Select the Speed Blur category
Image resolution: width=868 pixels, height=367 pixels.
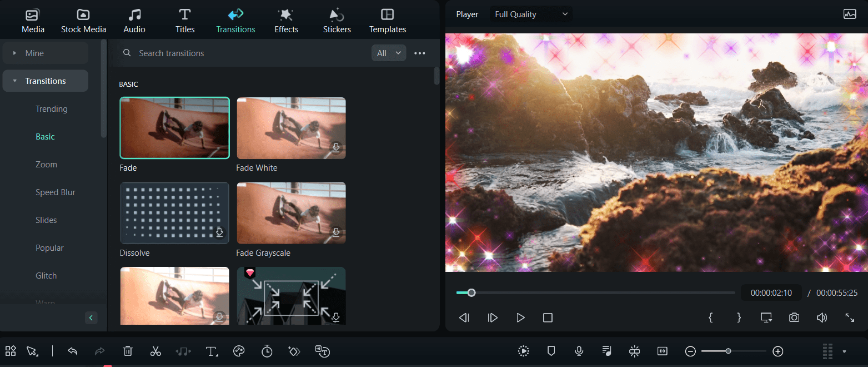56,192
